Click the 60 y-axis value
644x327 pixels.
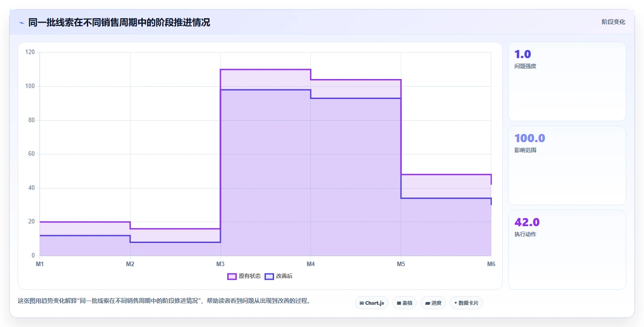pos(31,154)
